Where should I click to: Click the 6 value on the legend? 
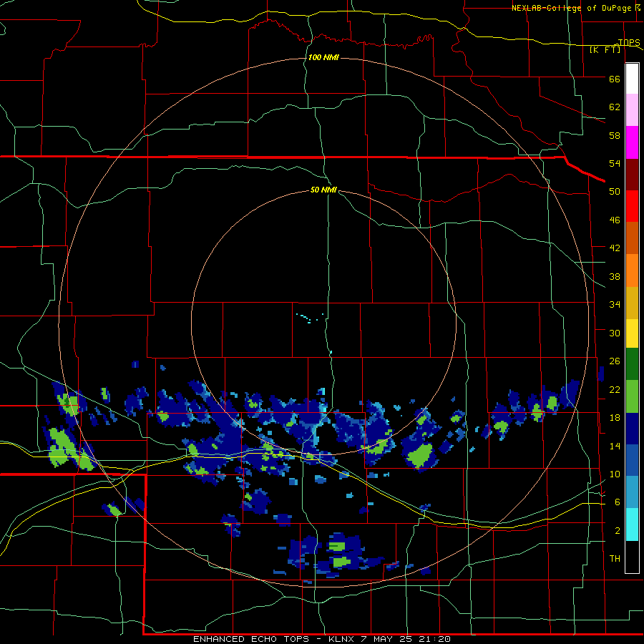618,502
